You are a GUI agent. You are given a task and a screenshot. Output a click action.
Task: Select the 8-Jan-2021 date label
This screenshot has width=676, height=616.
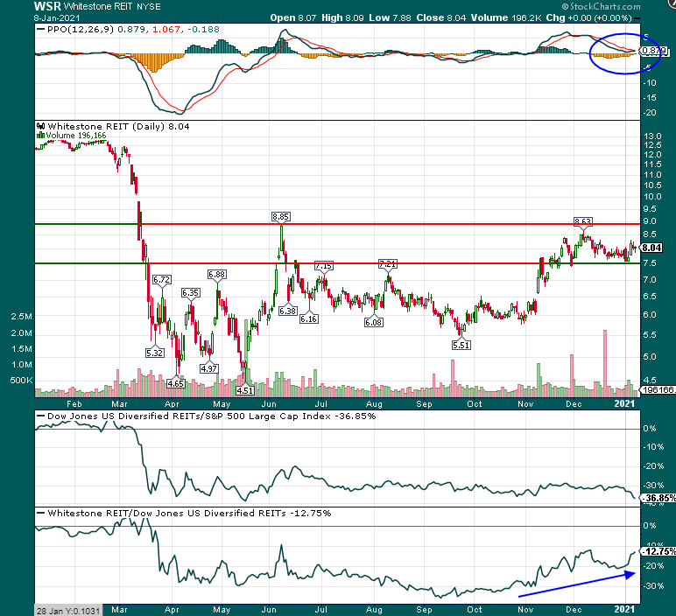coord(56,18)
